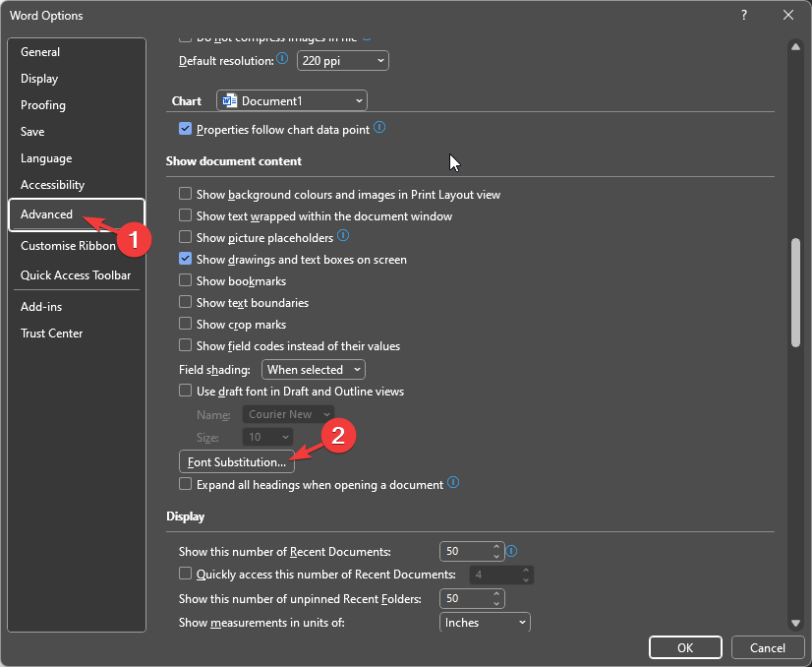Open the Accessibility category
The width and height of the screenshot is (812, 667).
click(x=77, y=185)
